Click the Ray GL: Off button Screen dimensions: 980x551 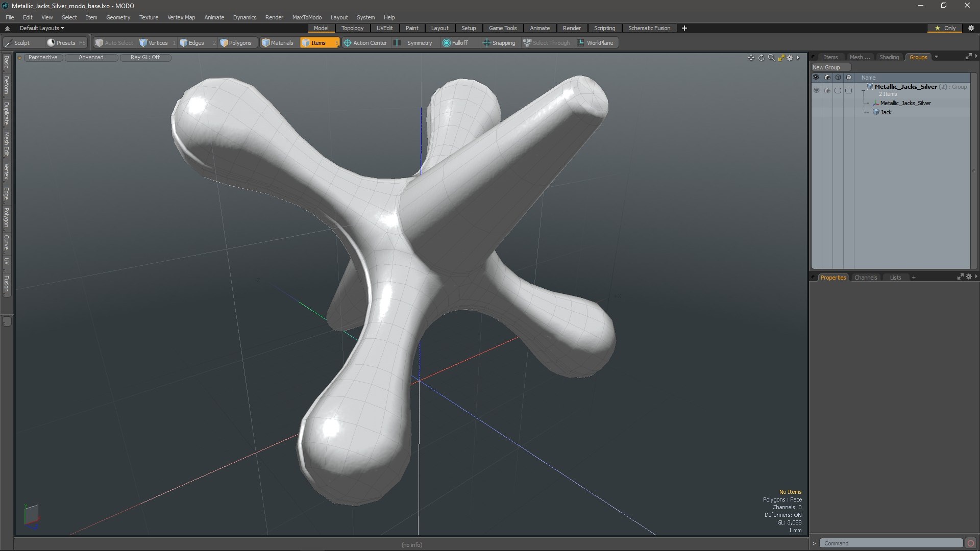coord(145,57)
